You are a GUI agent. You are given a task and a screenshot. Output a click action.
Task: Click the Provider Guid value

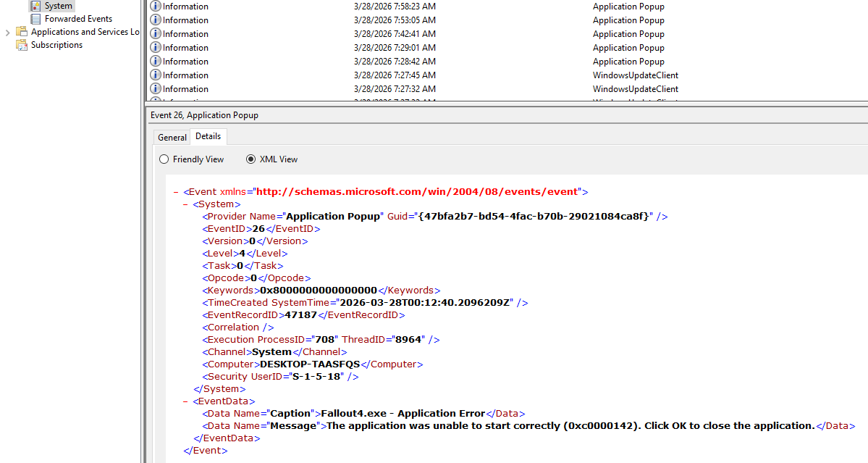pyautogui.click(x=534, y=217)
